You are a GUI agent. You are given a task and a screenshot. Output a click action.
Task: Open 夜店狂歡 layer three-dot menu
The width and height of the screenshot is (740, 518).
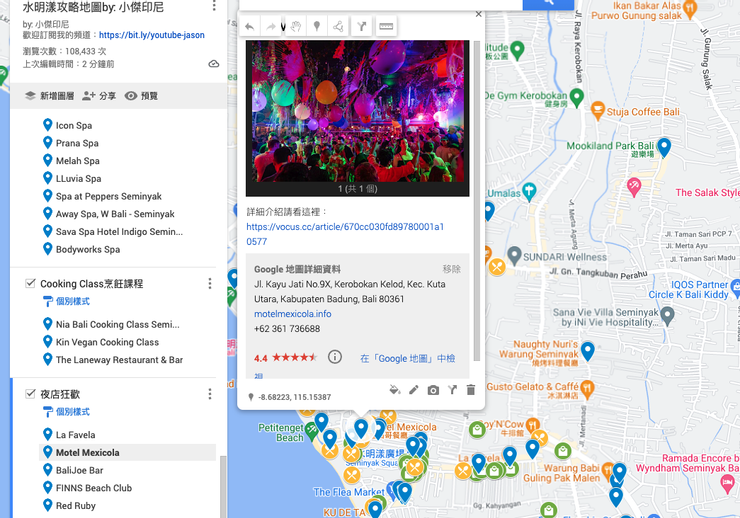pos(210,394)
